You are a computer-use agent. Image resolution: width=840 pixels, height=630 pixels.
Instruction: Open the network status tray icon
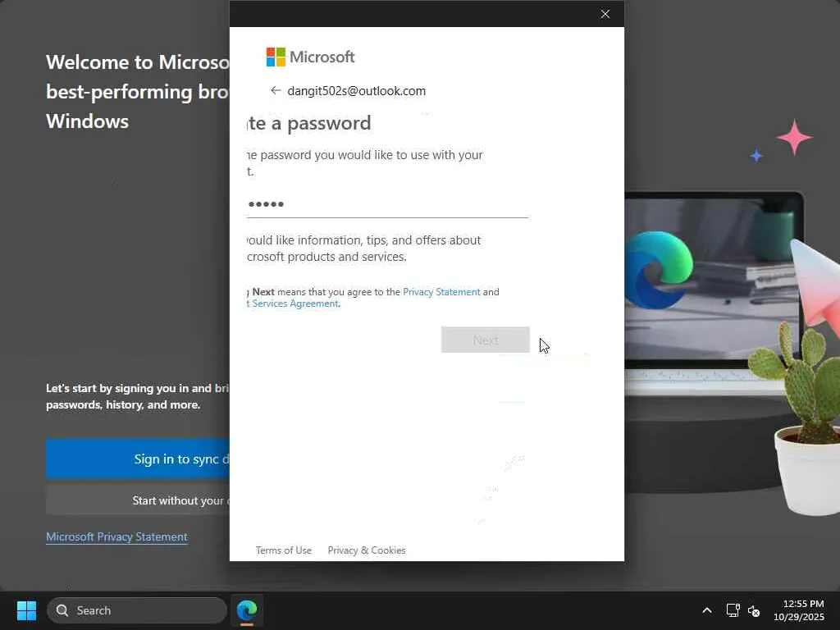click(x=733, y=610)
